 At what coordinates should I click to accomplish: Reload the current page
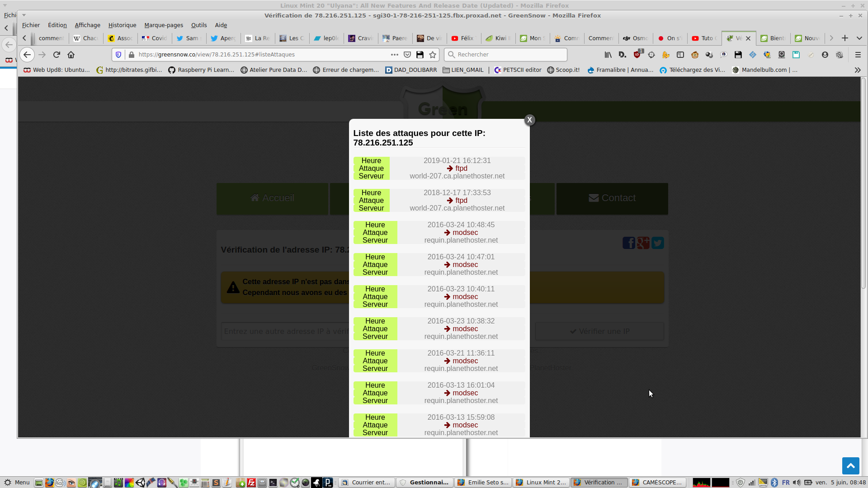pyautogui.click(x=57, y=55)
